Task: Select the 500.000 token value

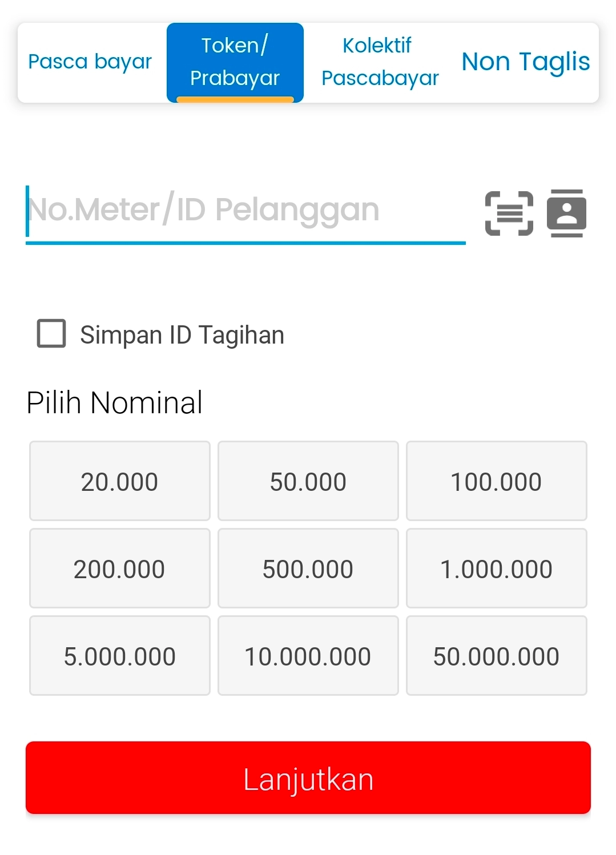Action: pyautogui.click(x=308, y=568)
